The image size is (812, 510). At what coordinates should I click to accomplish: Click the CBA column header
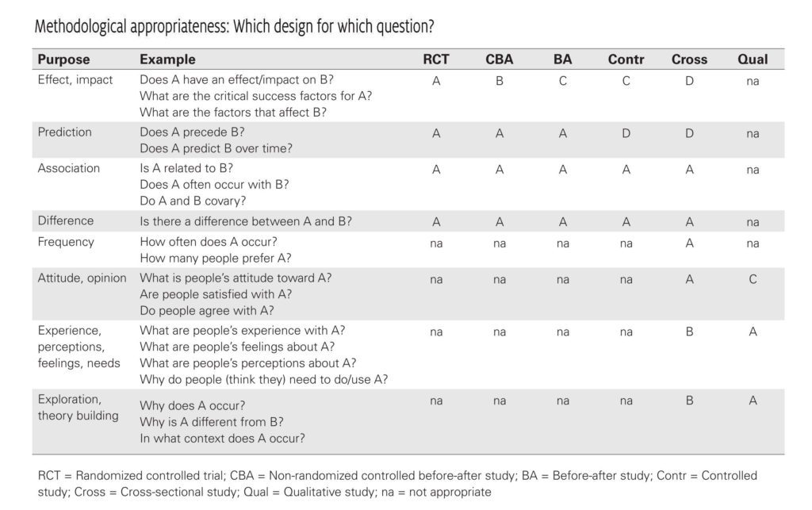point(500,59)
